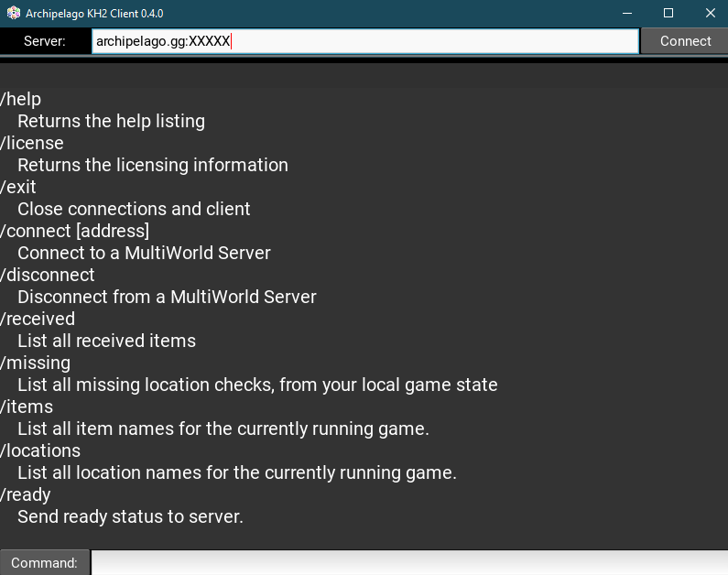
Task: Close the Archipelago KH2 Client window
Action: pyautogui.click(x=710, y=14)
